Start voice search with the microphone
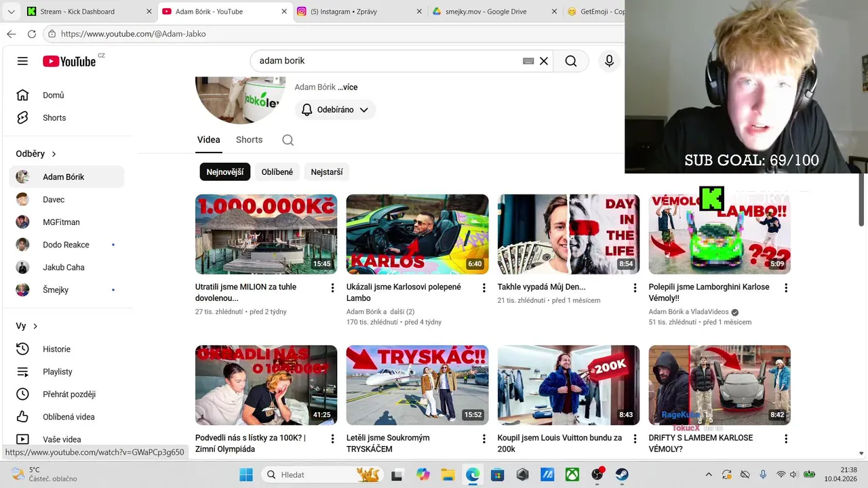 pos(609,61)
